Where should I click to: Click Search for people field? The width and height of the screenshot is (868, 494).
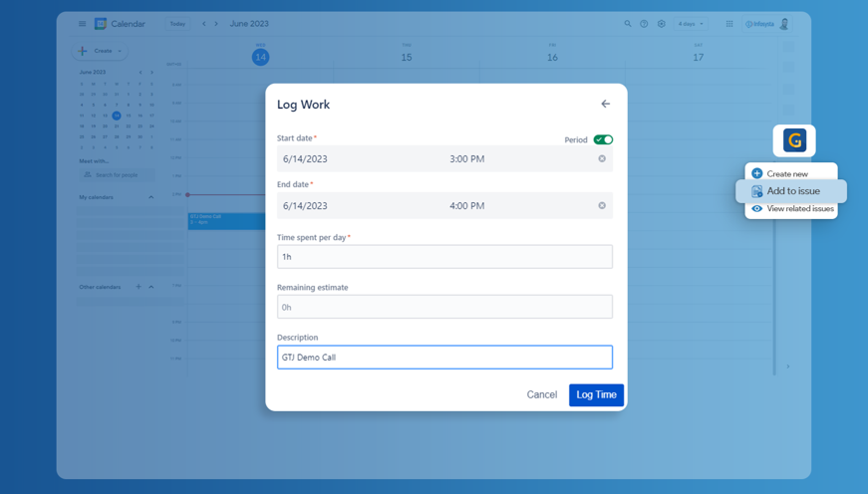coord(118,175)
